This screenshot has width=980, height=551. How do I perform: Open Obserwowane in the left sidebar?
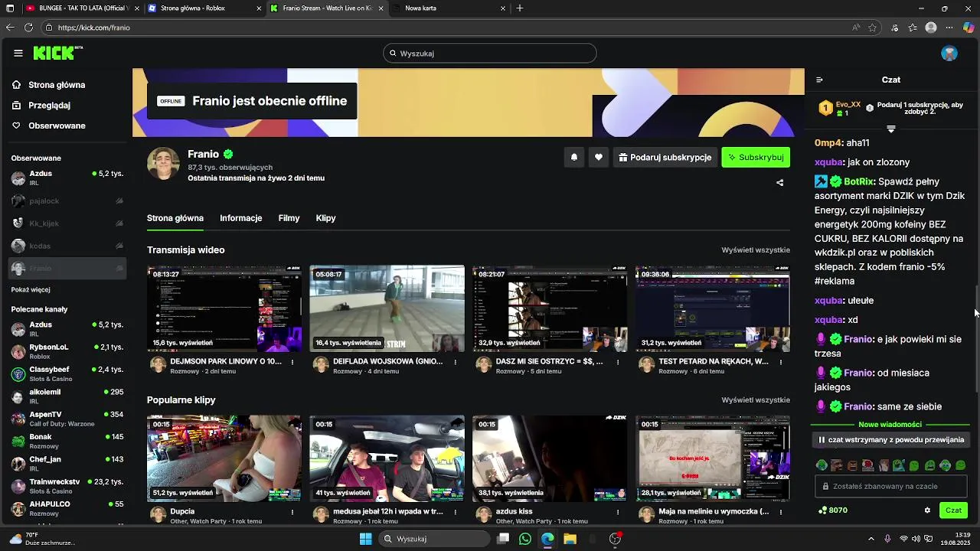click(x=57, y=126)
